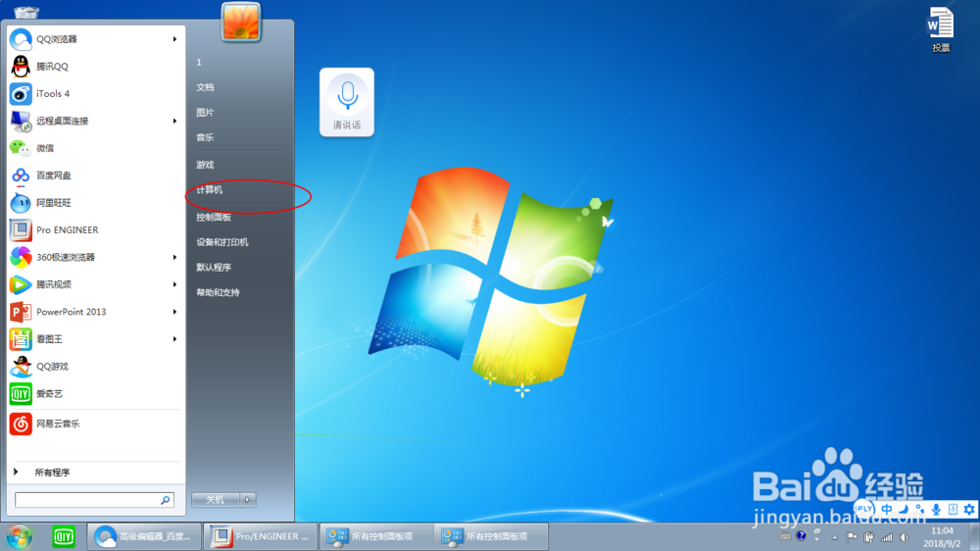This screenshot has width=980, height=551.
Task: Click the iFLY voice input microphone icon
Action: [x=936, y=509]
